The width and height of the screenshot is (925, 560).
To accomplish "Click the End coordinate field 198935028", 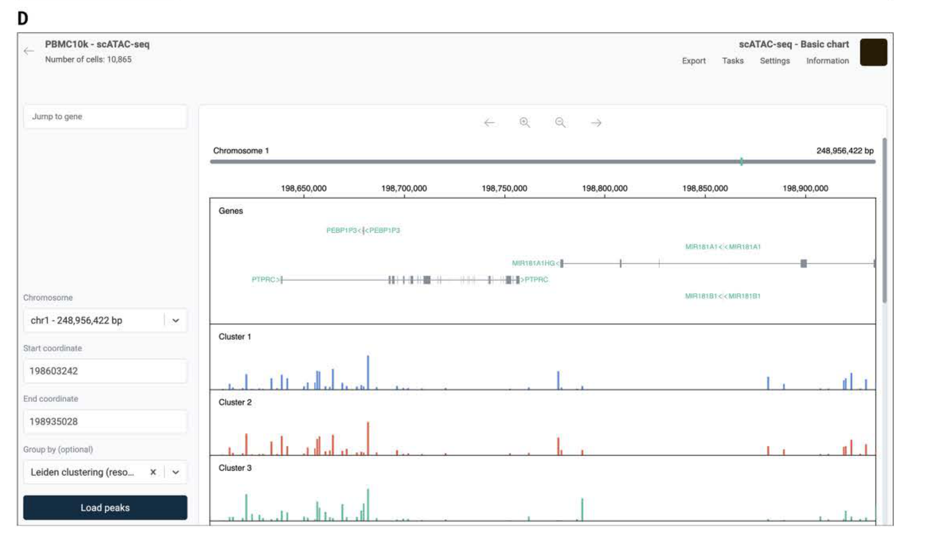I will (105, 422).
